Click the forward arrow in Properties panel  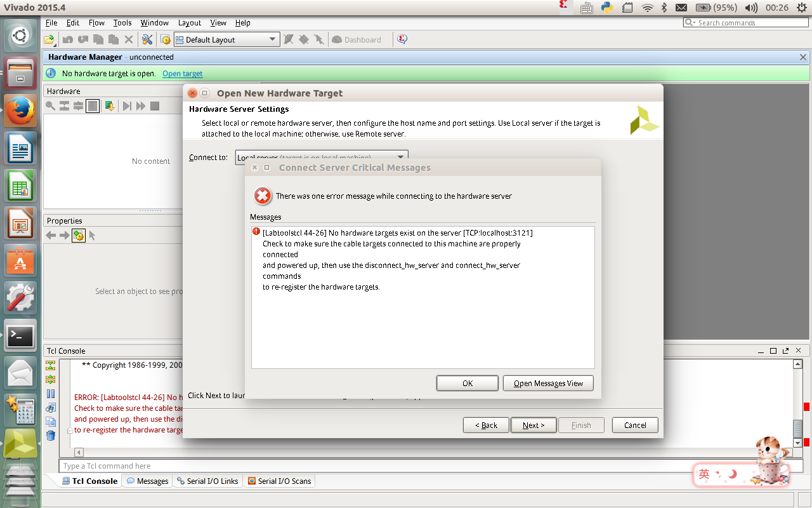point(64,236)
